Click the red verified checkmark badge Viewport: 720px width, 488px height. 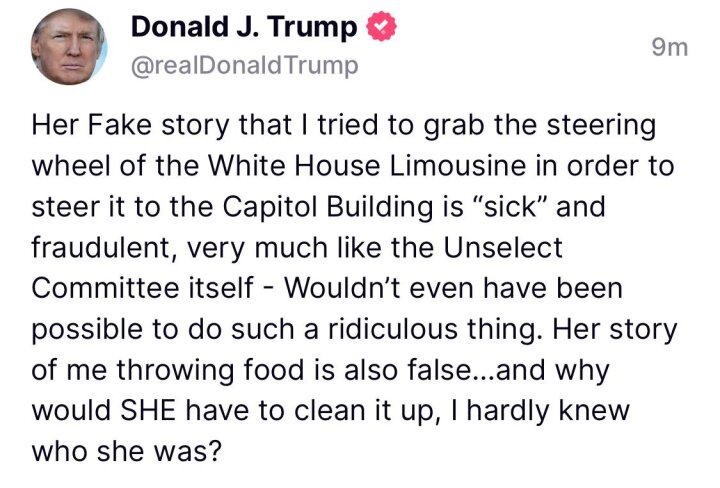[382, 27]
